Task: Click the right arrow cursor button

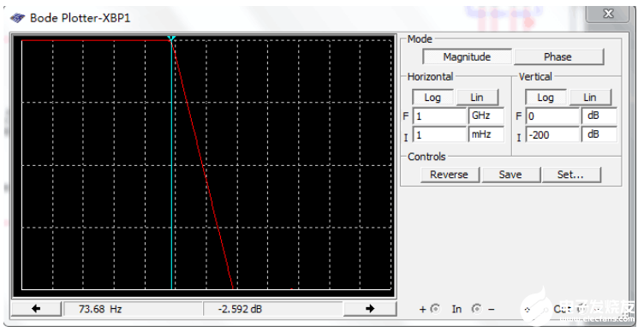Action: 370,309
